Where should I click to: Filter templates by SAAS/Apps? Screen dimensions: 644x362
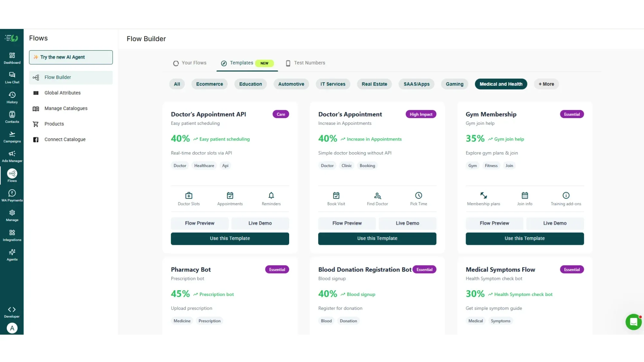coord(417,84)
